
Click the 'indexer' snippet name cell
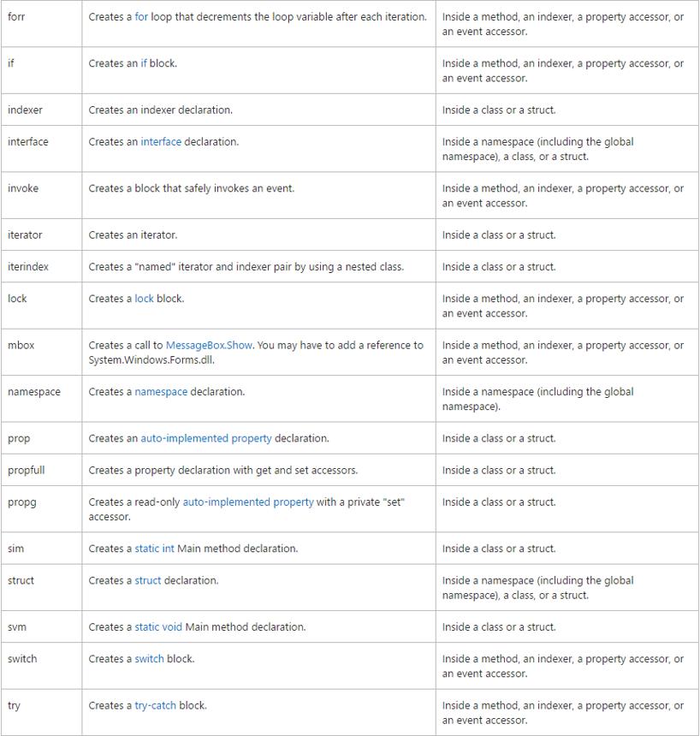coord(41,110)
